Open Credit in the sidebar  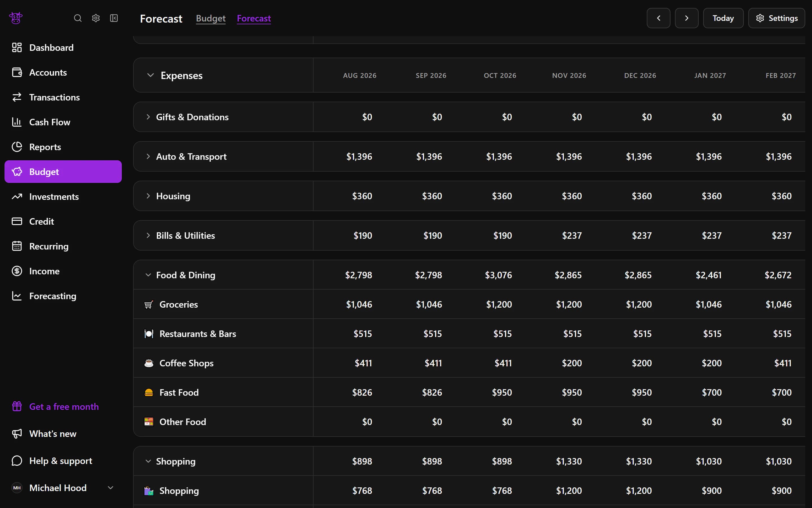click(x=63, y=222)
